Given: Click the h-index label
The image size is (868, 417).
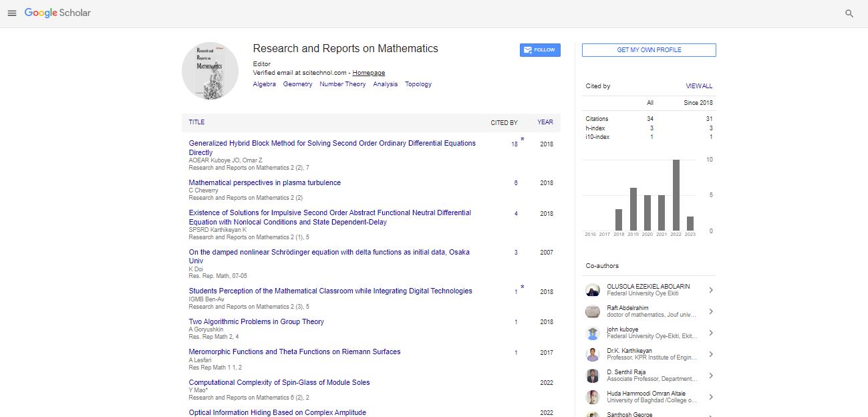Looking at the screenshot, I should [x=594, y=128].
